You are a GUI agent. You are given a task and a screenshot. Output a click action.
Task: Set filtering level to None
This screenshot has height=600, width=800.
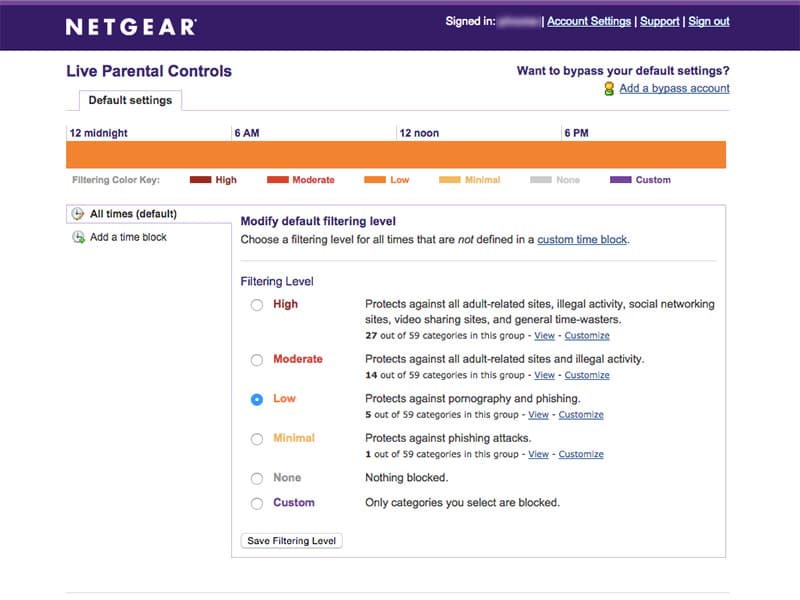coord(257,478)
